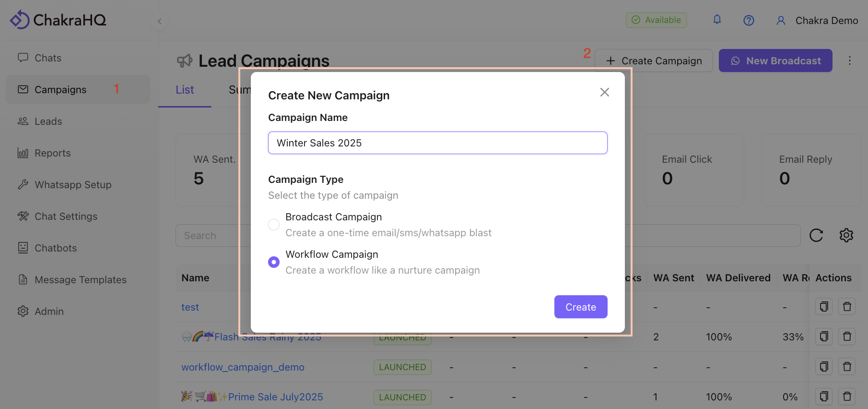Click the LAUNCHED badge for workflow_campaign_demo
The height and width of the screenshot is (409, 868).
point(402,367)
